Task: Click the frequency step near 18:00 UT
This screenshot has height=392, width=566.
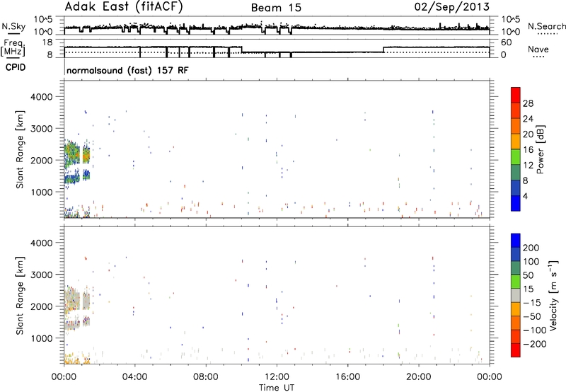Action: (x=383, y=50)
